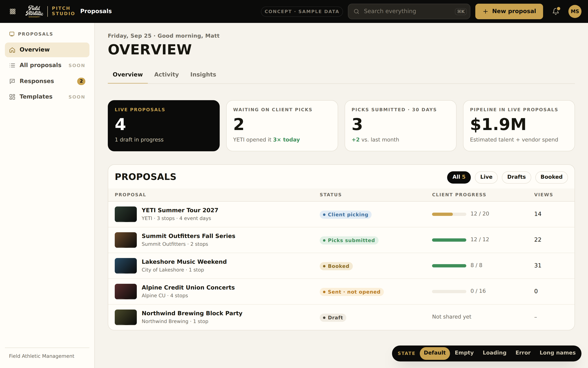Click the Client Progress column header
Viewport: 588px width, 368px height.
[x=459, y=195]
